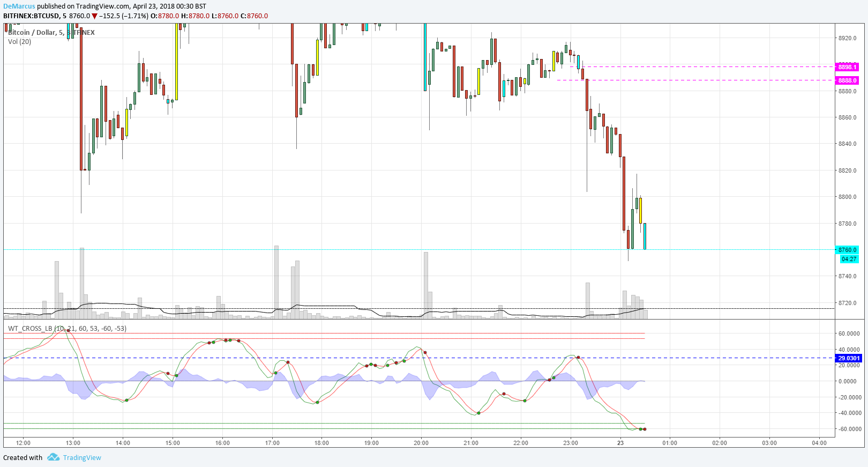Click the magenta 8888.0 price label

(x=847, y=80)
